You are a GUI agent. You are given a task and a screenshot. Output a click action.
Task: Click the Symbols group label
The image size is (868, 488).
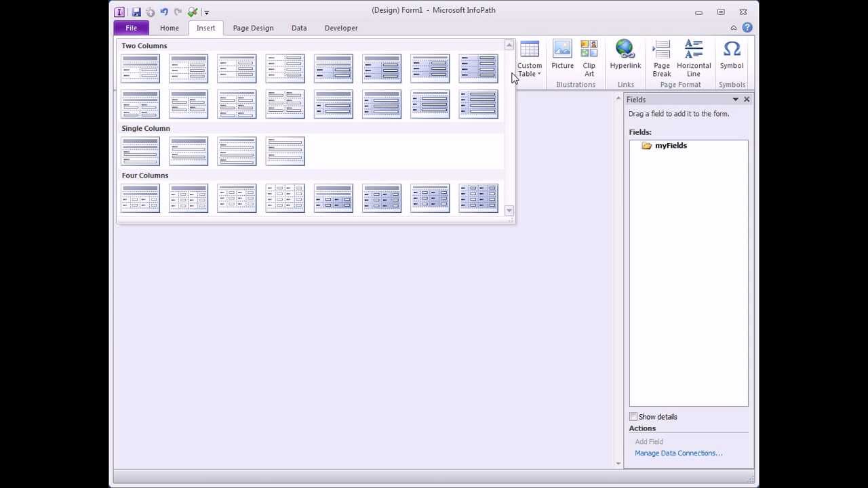tap(732, 85)
